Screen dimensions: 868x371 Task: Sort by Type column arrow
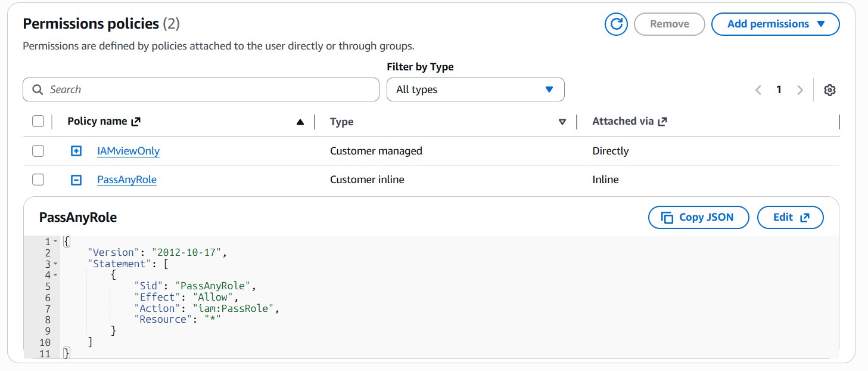tap(562, 122)
